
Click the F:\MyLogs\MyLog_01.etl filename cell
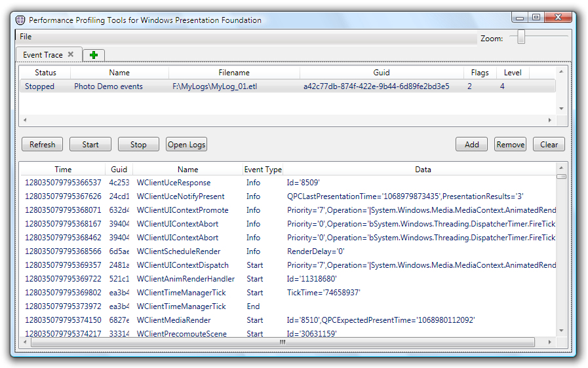[x=215, y=86]
